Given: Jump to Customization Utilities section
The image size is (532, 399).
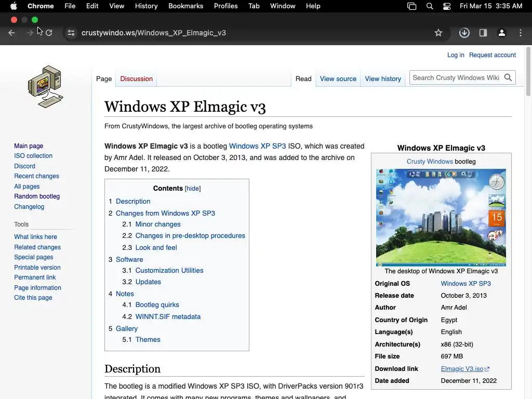Looking at the screenshot, I should point(169,270).
